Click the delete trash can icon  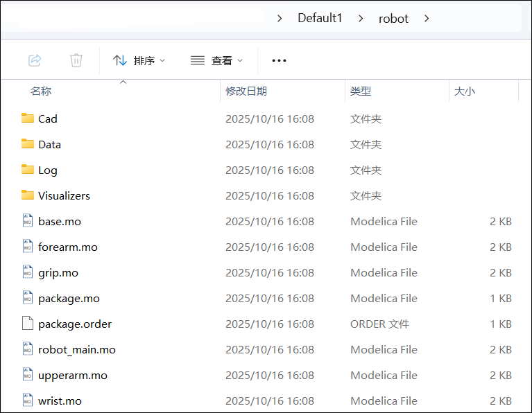click(76, 60)
